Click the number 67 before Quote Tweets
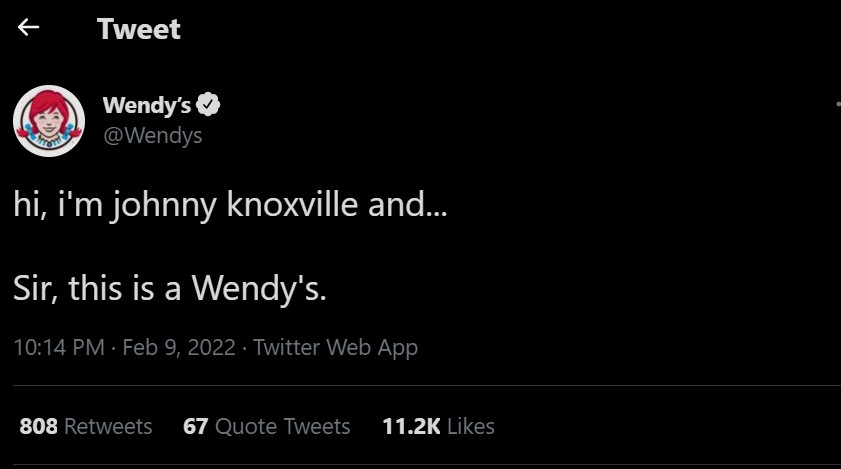 coord(195,426)
